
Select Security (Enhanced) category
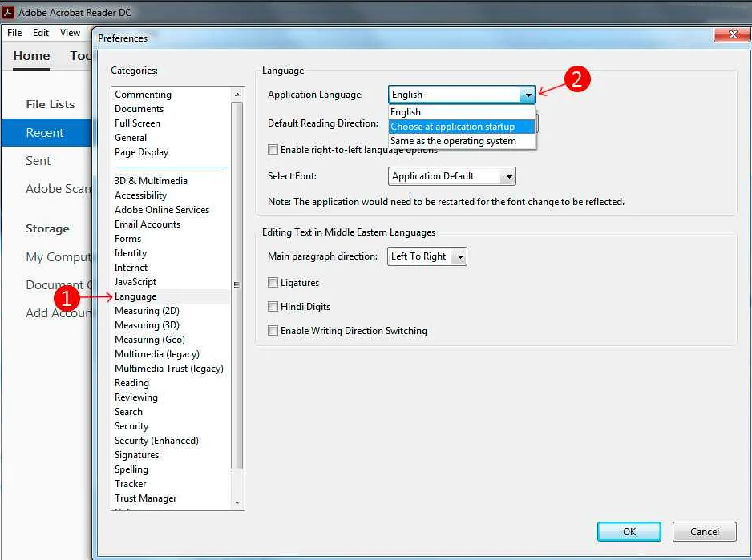pyautogui.click(x=156, y=441)
